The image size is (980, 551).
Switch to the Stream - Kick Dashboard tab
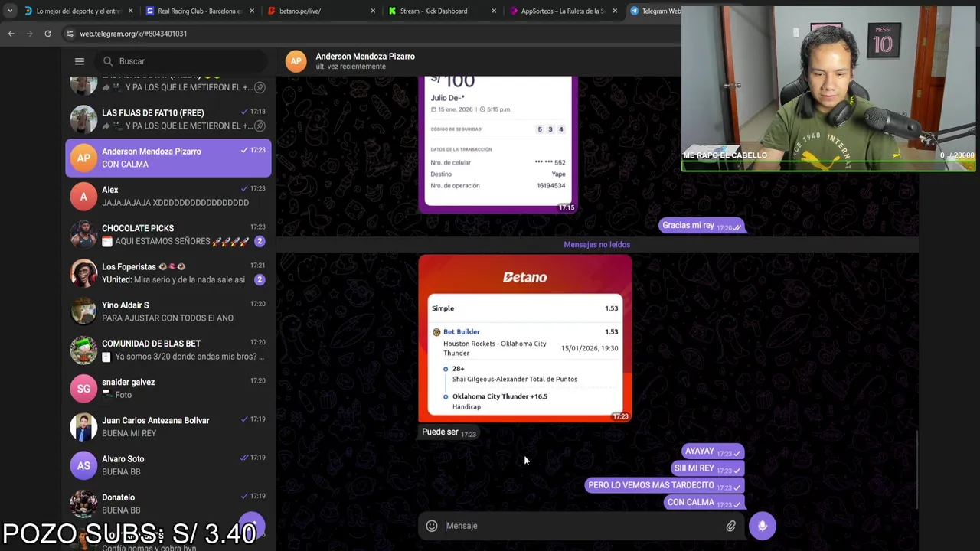pos(443,11)
